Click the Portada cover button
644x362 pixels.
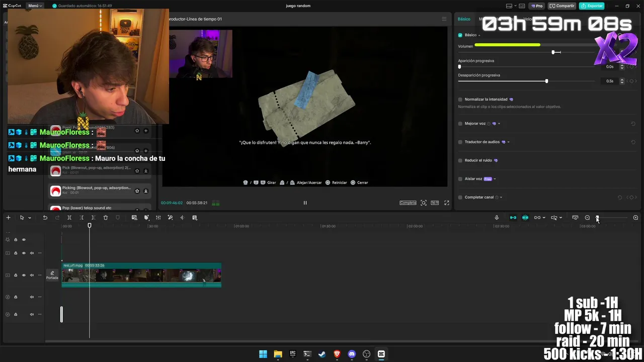[x=52, y=275]
